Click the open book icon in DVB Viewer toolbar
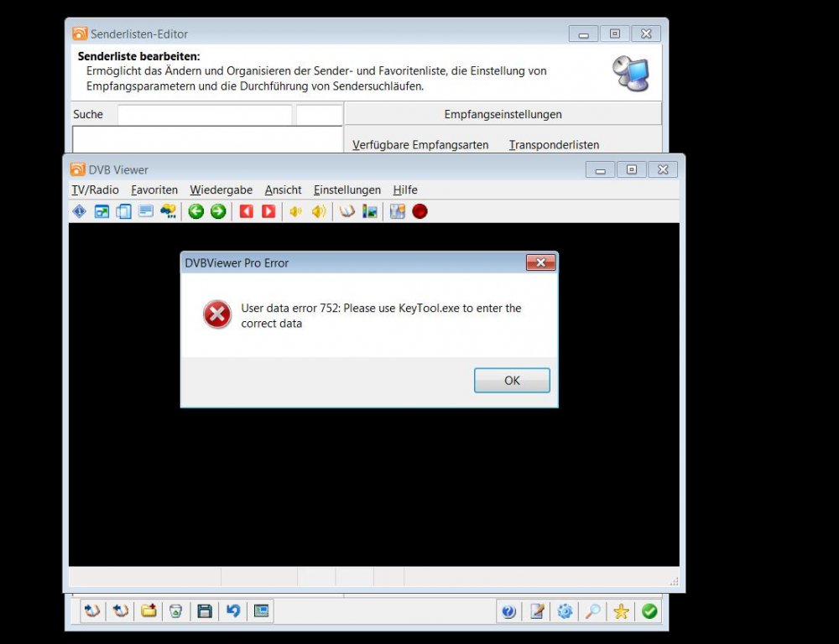This screenshot has height=644, width=839. point(347,211)
